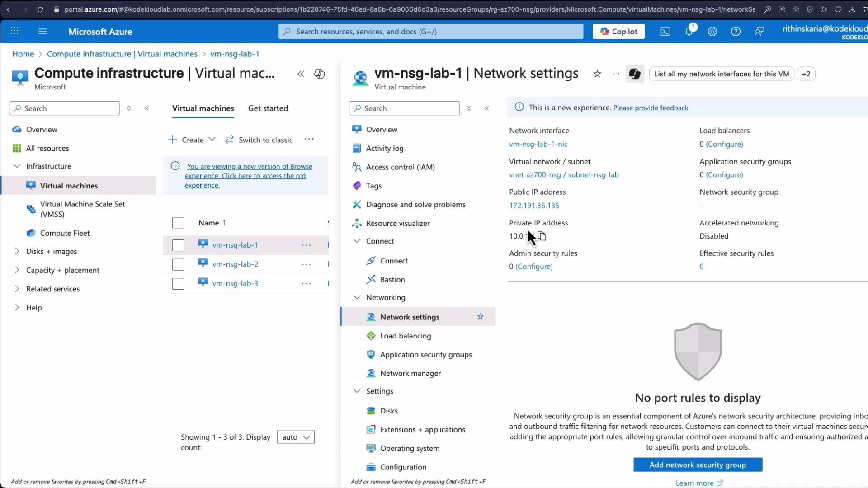Open the Azure portal hamburger menu

(x=42, y=31)
